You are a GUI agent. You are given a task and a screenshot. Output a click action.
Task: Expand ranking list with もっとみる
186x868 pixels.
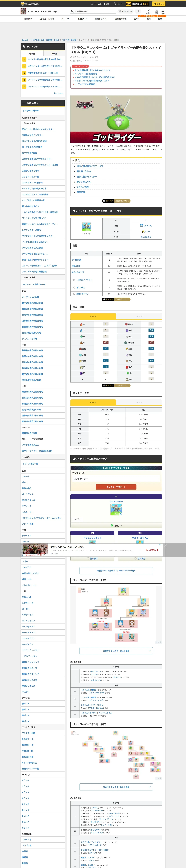[x=58, y=93]
